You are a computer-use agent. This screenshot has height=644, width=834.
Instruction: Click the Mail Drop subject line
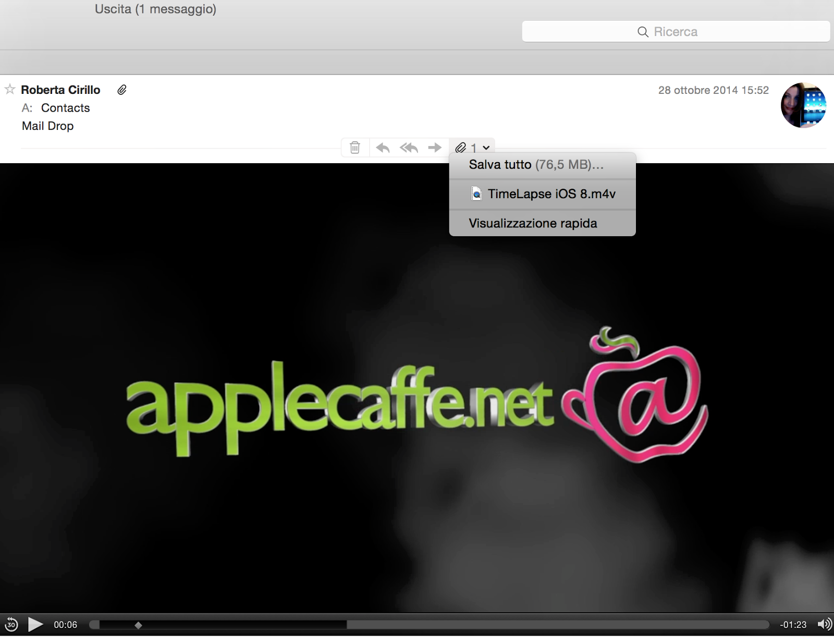pyautogui.click(x=48, y=126)
